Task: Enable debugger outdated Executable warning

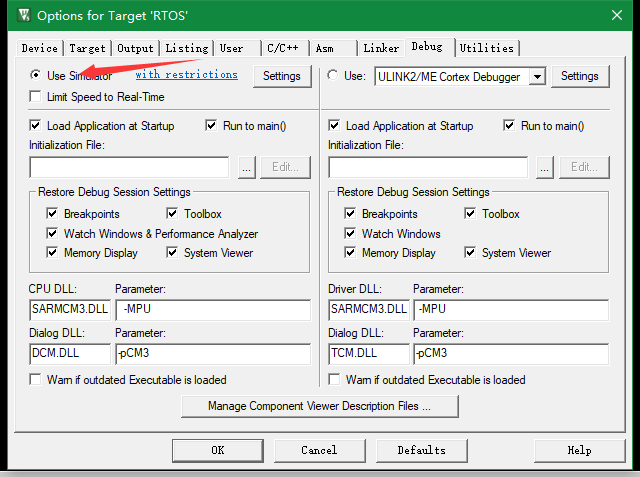Action: click(x=334, y=379)
